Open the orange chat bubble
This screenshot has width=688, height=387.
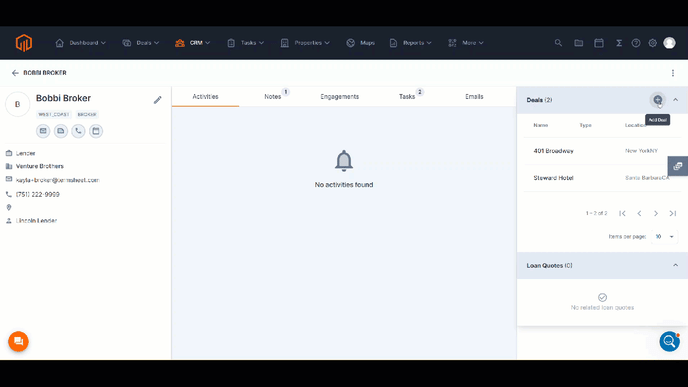18,341
